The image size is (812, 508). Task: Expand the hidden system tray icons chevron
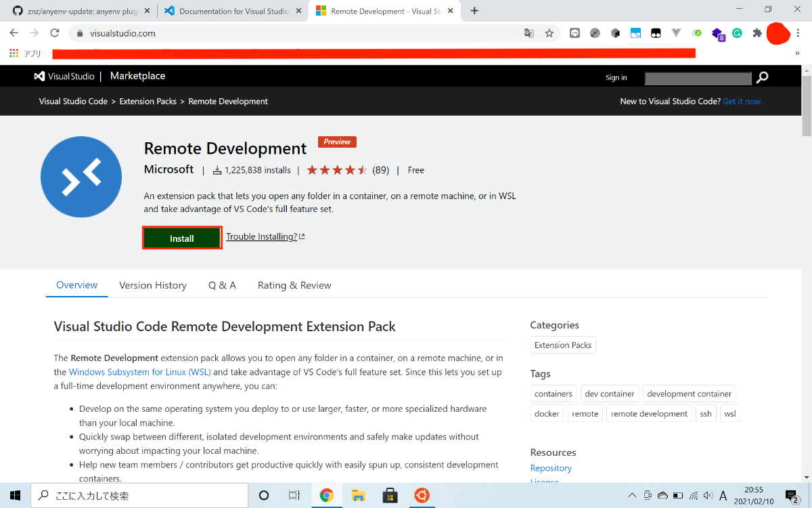(x=632, y=495)
